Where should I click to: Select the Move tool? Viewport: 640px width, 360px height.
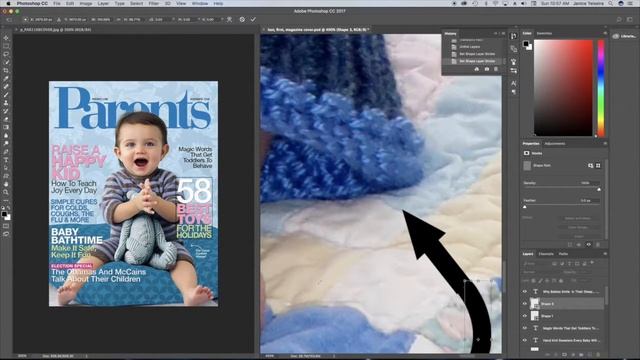point(6,38)
